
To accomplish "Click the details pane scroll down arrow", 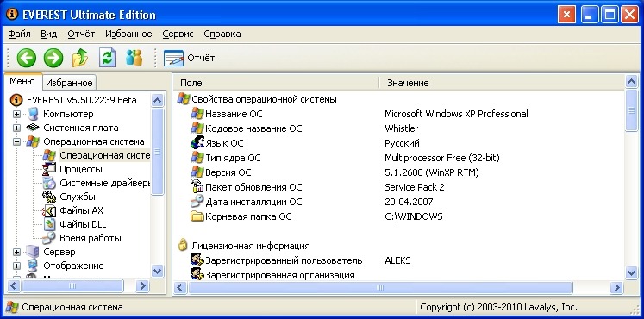I will point(631,272).
